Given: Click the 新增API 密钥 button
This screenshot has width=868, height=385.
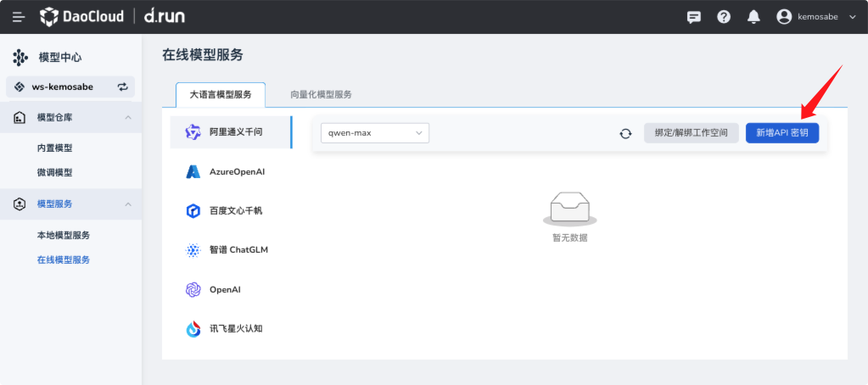Looking at the screenshot, I should 781,133.
